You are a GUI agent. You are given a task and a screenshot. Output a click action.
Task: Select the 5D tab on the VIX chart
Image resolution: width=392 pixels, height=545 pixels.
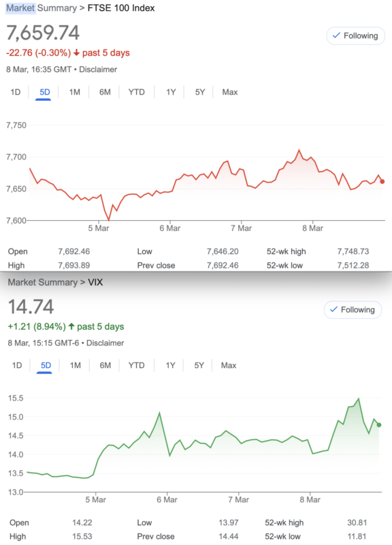[x=46, y=365]
